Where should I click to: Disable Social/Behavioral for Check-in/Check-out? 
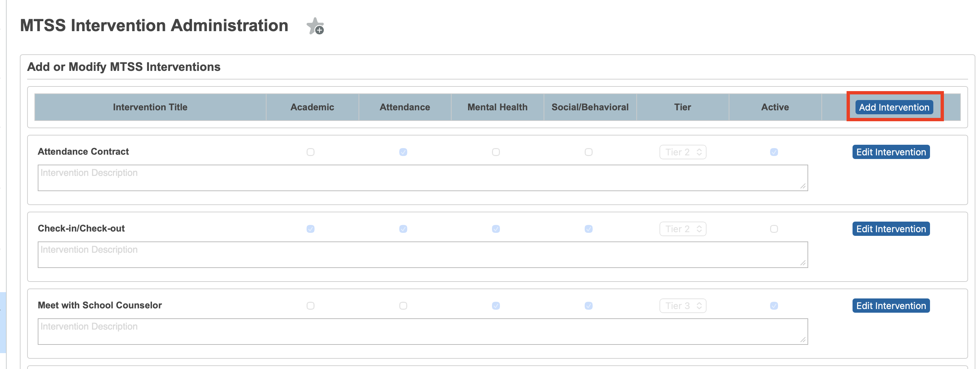coord(589,229)
